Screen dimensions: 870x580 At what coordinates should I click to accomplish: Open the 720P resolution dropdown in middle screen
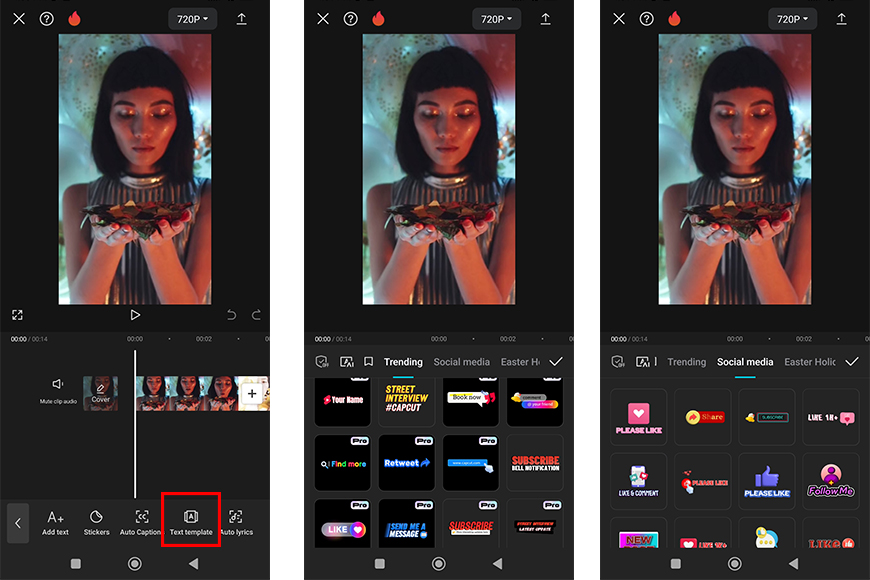click(496, 19)
